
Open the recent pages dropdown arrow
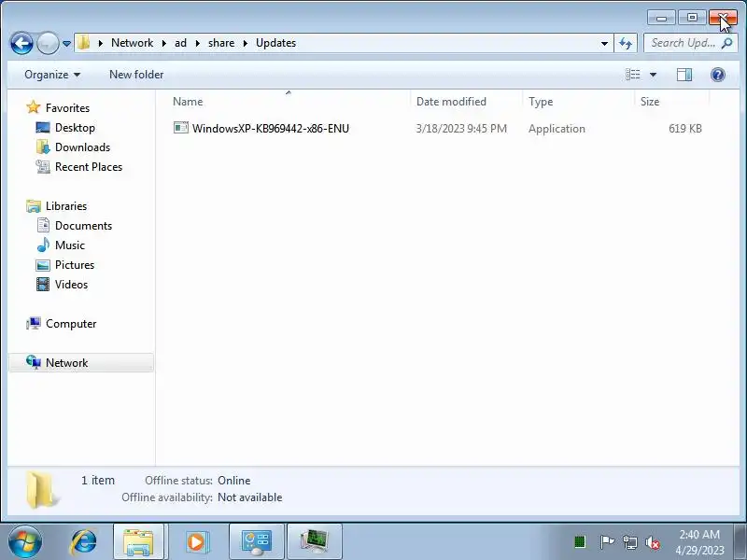[x=66, y=43]
